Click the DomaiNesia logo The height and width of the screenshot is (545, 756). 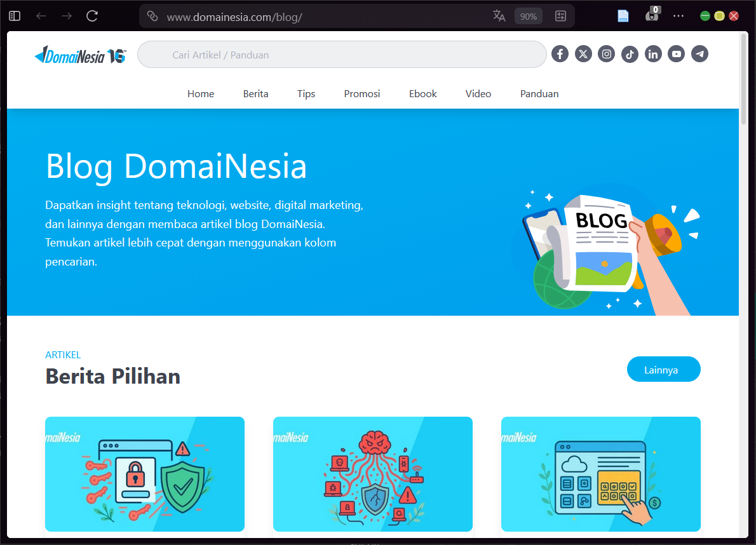tap(79, 55)
